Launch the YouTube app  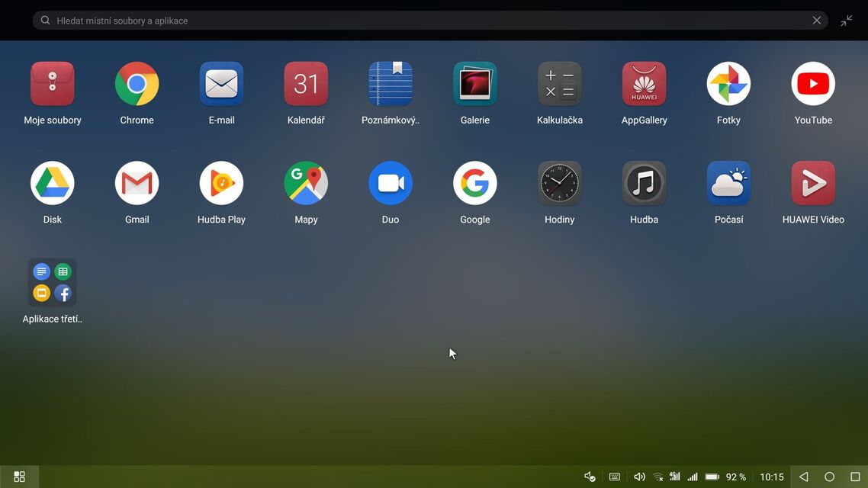point(813,84)
